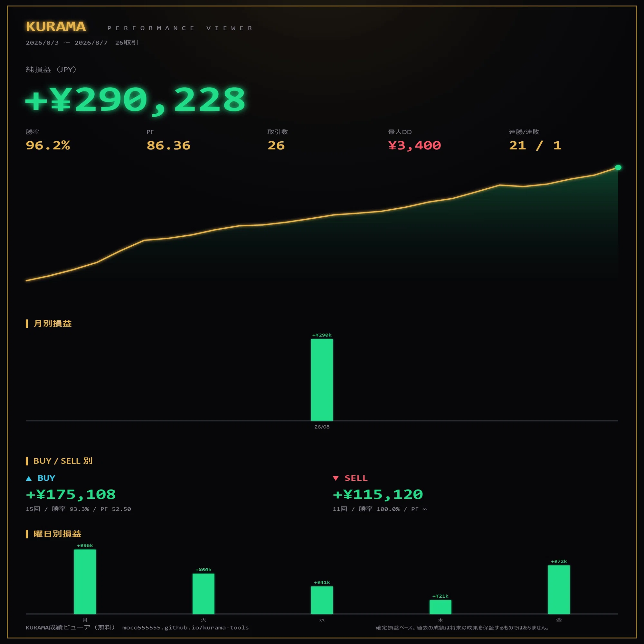Click the 木 weekday axis label

point(440,620)
